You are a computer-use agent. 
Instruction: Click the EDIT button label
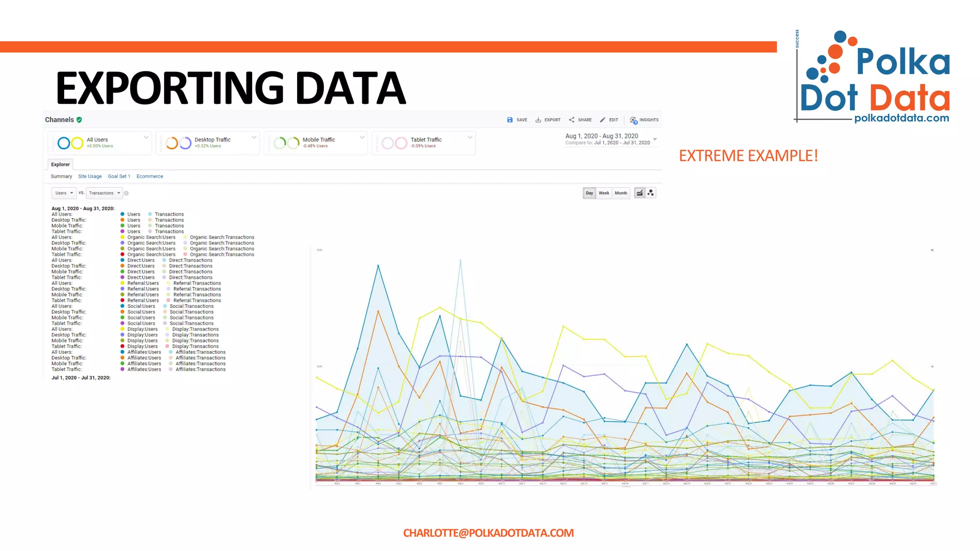coord(614,120)
